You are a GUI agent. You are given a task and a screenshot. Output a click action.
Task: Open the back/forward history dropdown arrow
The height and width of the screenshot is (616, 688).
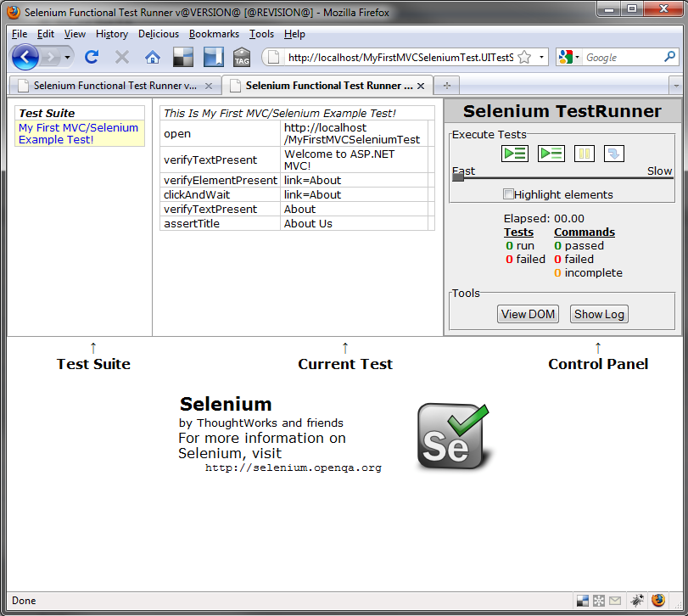(x=67, y=57)
